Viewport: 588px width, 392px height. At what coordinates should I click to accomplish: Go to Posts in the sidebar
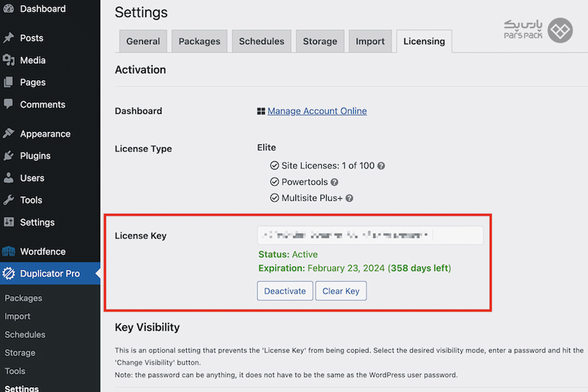tap(31, 38)
